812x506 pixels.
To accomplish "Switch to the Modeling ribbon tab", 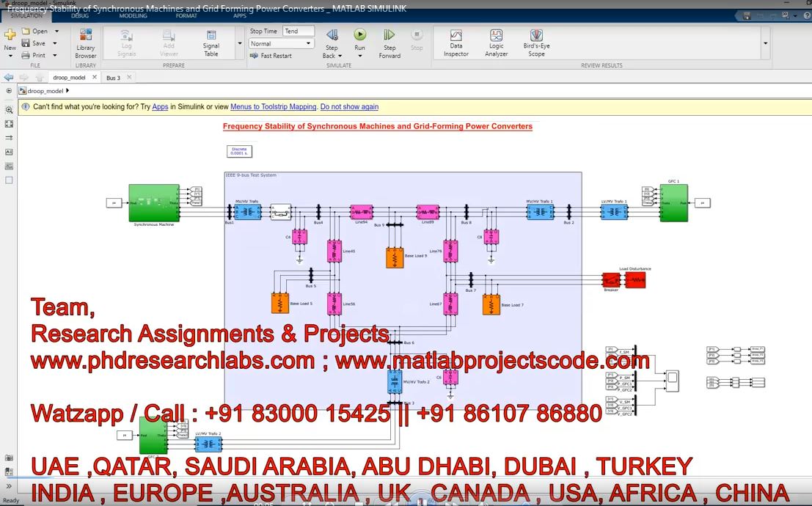I will point(133,15).
